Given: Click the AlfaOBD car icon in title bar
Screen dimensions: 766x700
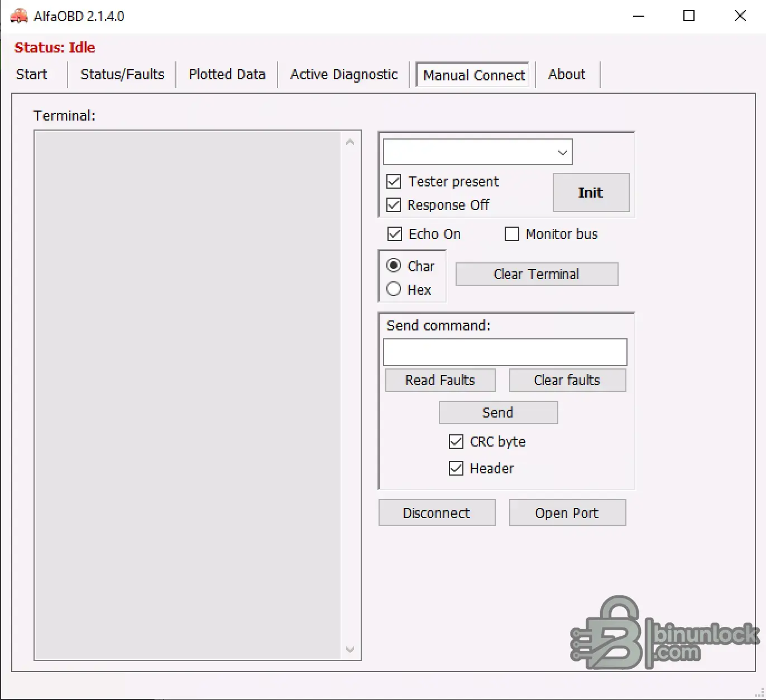Looking at the screenshot, I should coord(19,16).
